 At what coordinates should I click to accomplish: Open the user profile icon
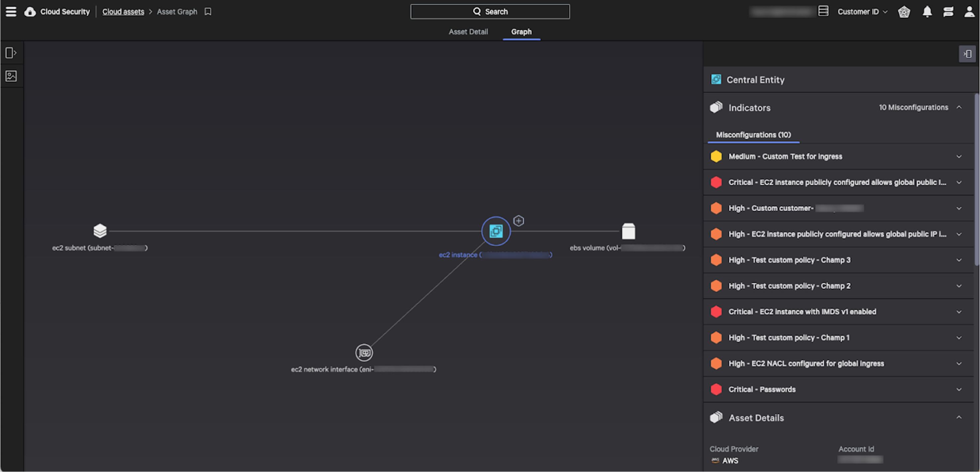(x=969, y=11)
